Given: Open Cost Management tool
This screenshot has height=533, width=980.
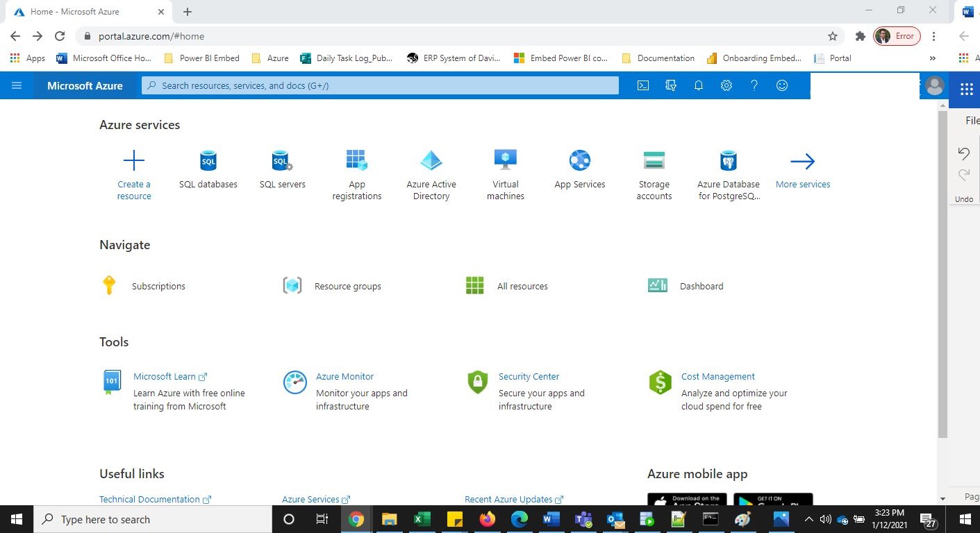Looking at the screenshot, I should [718, 376].
